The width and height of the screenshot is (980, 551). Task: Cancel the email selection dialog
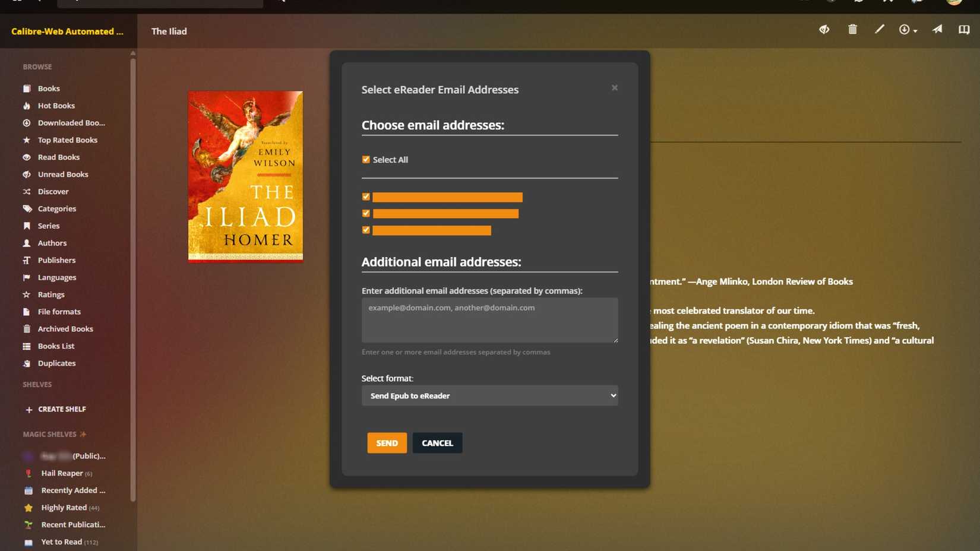click(437, 443)
